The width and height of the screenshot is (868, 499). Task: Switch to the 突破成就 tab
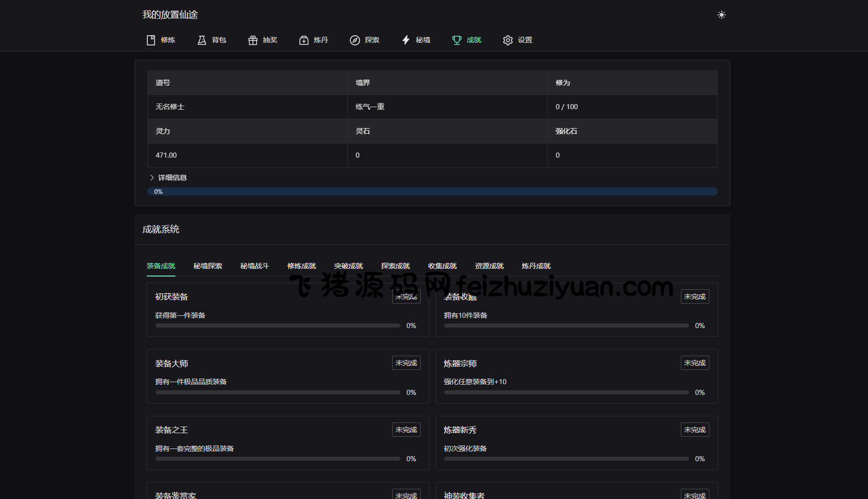click(348, 266)
